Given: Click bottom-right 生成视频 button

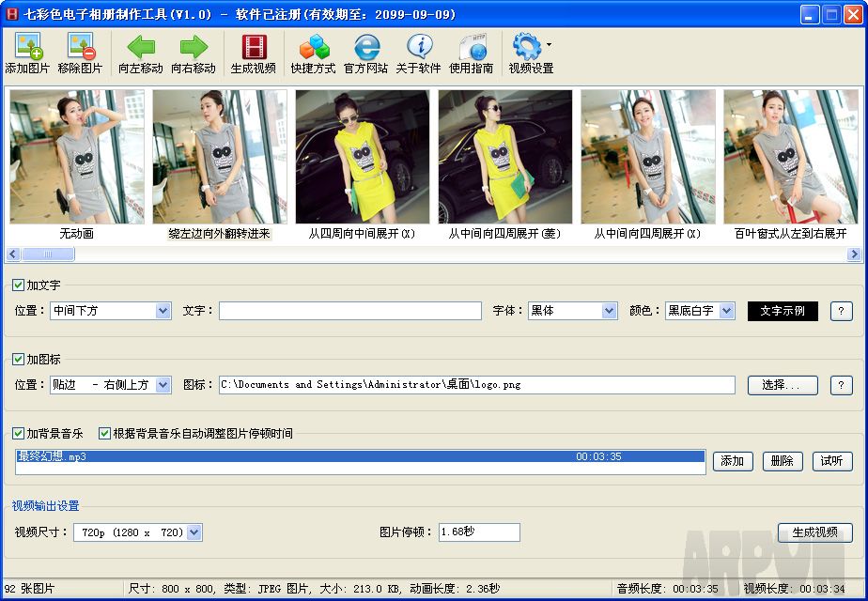Looking at the screenshot, I should [814, 532].
